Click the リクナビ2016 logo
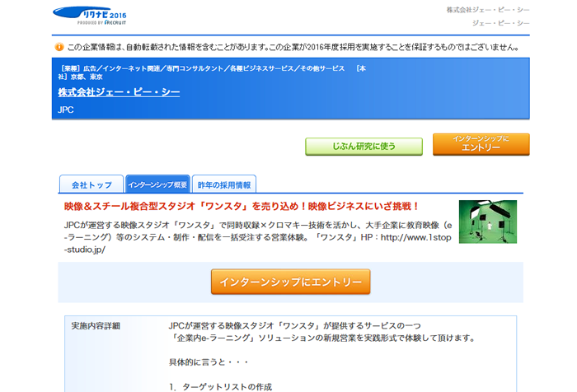577x392 pixels. pyautogui.click(x=89, y=16)
